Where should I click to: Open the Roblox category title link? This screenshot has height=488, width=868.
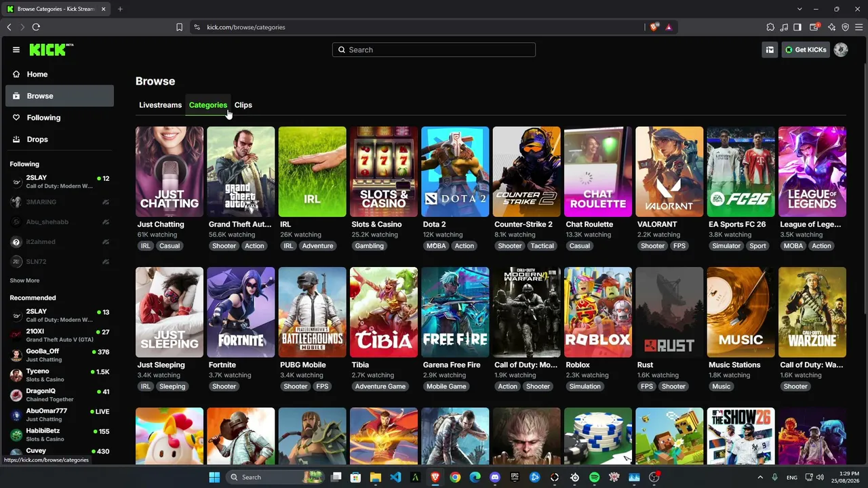578,365
